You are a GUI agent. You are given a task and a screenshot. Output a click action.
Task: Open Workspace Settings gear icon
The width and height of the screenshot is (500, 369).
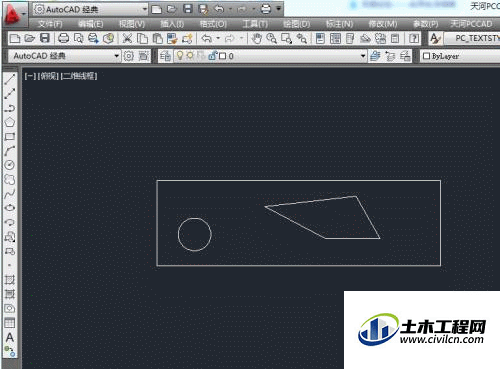(129, 56)
